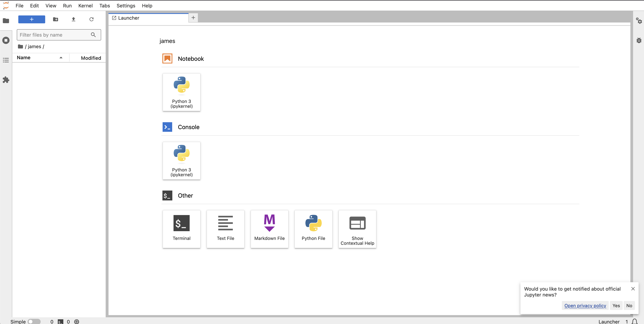Click the blue New Launcher plus button

click(x=32, y=19)
